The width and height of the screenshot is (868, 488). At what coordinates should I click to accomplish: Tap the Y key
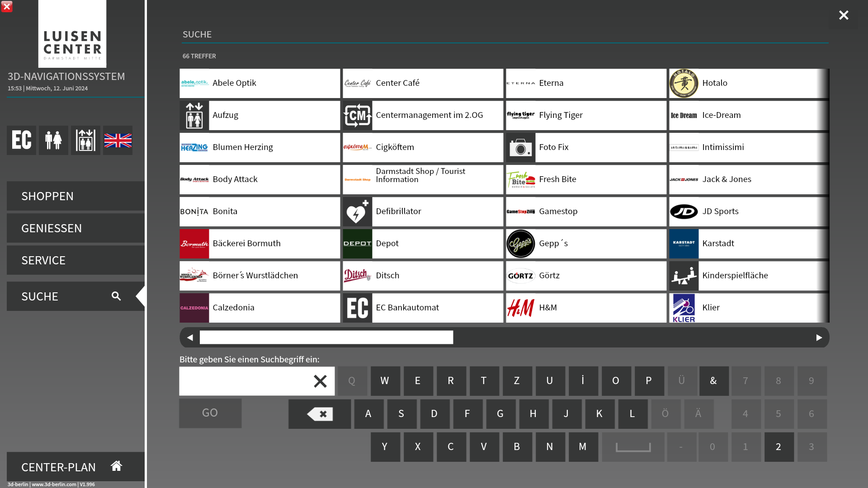coord(385,447)
